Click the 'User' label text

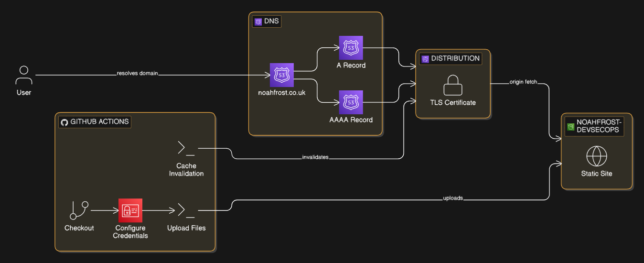(x=24, y=92)
